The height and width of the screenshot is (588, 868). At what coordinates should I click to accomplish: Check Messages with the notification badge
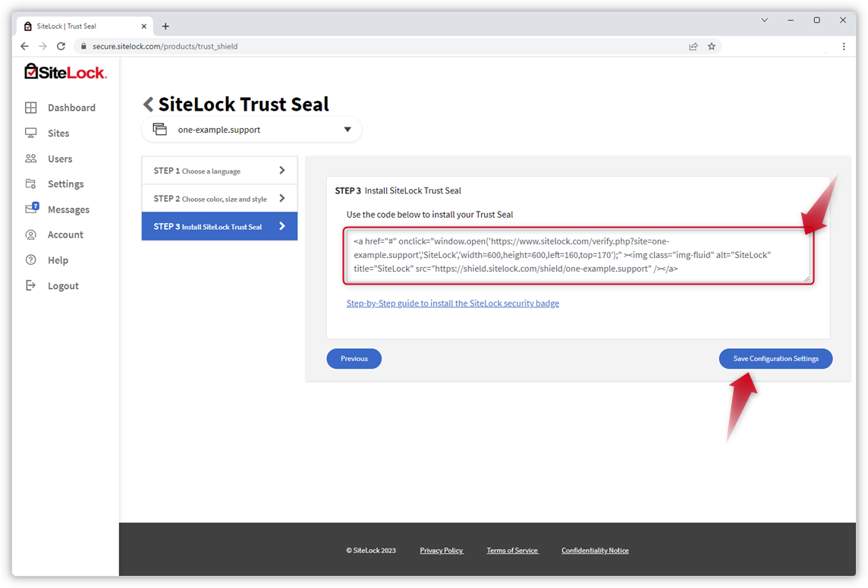pos(69,209)
